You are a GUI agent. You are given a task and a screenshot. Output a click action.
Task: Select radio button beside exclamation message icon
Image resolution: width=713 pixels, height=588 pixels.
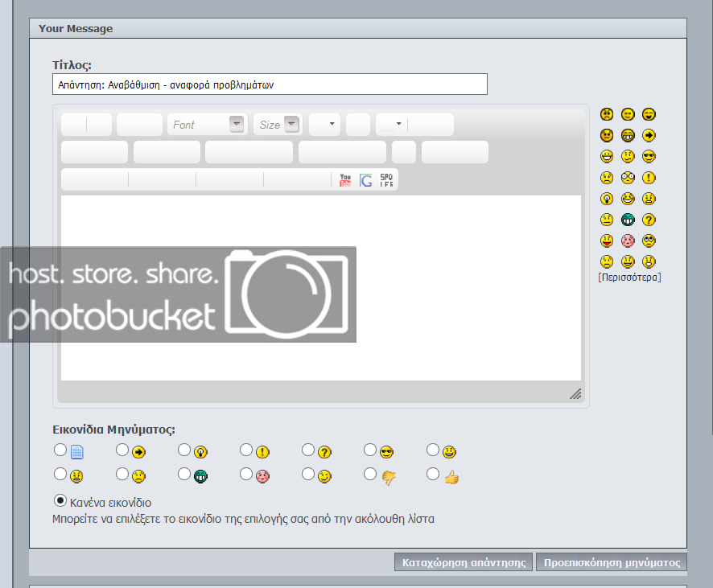pos(246,450)
